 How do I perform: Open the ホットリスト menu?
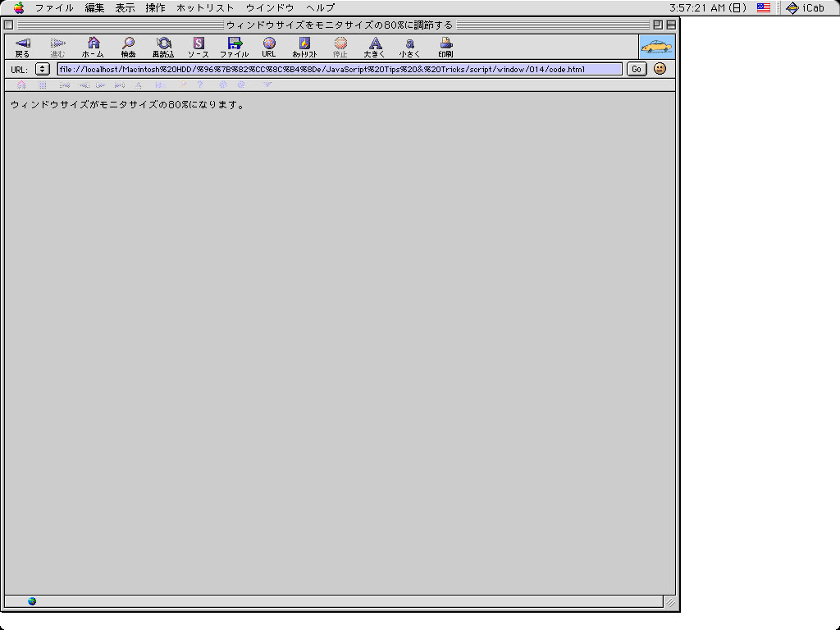tap(205, 7)
